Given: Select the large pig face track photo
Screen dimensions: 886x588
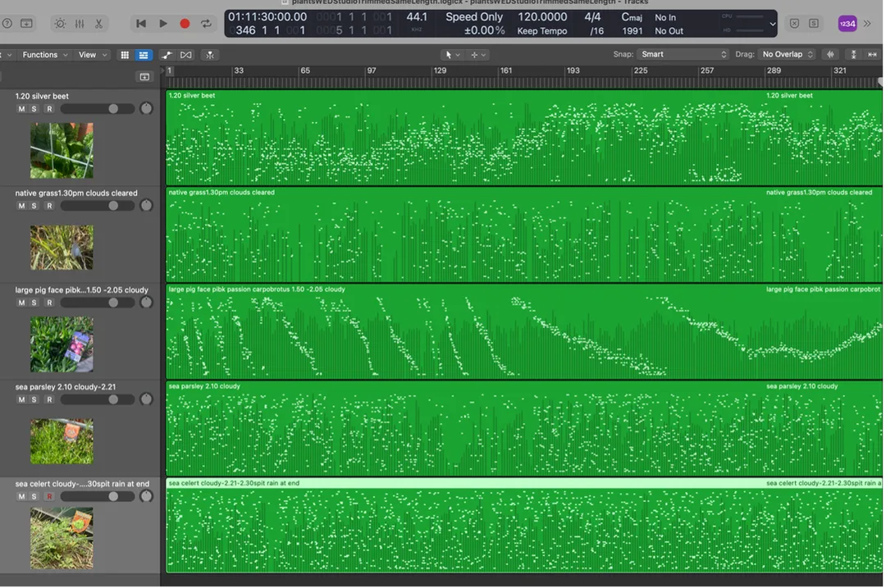Looking at the screenshot, I should pos(62,344).
